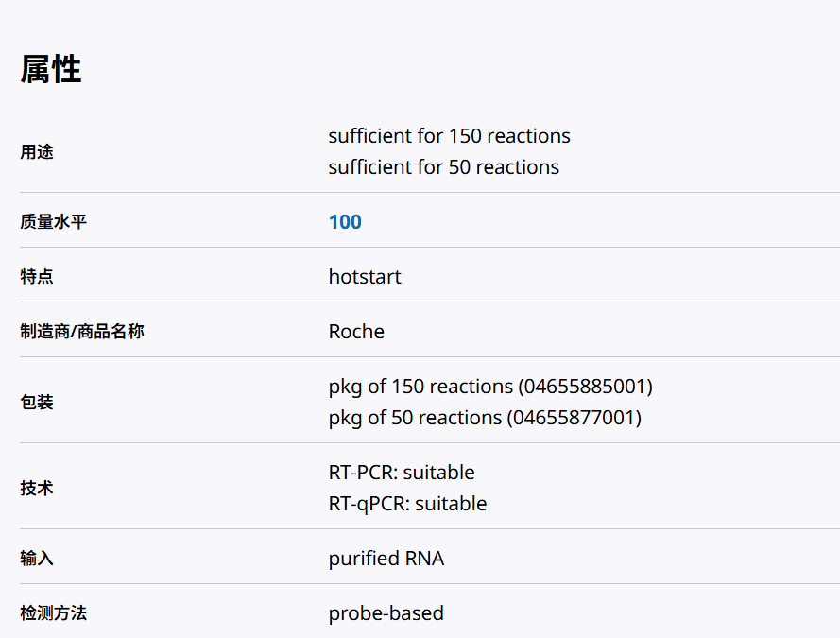Select the 'sufficient for 50 reactions' text
The width and height of the screenshot is (840, 638).
click(x=443, y=167)
